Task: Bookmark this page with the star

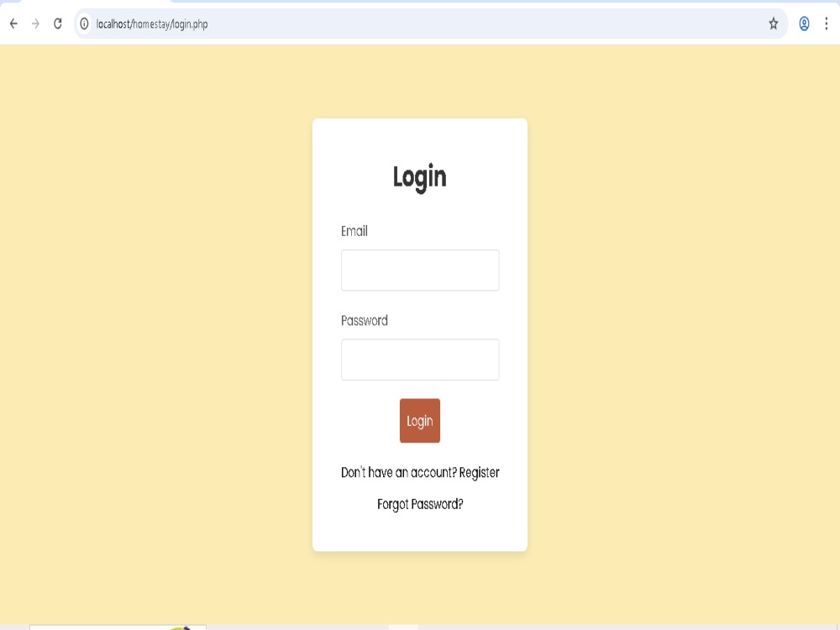Action: click(x=773, y=24)
